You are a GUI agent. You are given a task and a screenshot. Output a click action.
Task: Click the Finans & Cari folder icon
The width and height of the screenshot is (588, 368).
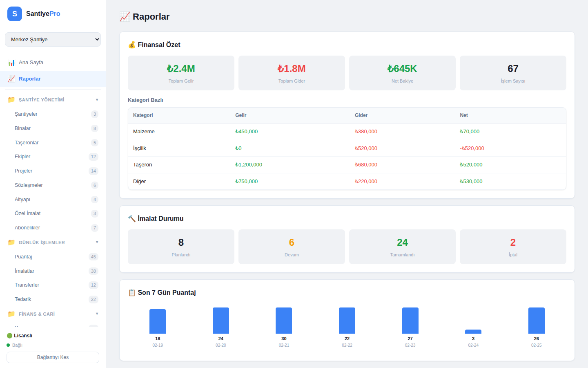11,314
